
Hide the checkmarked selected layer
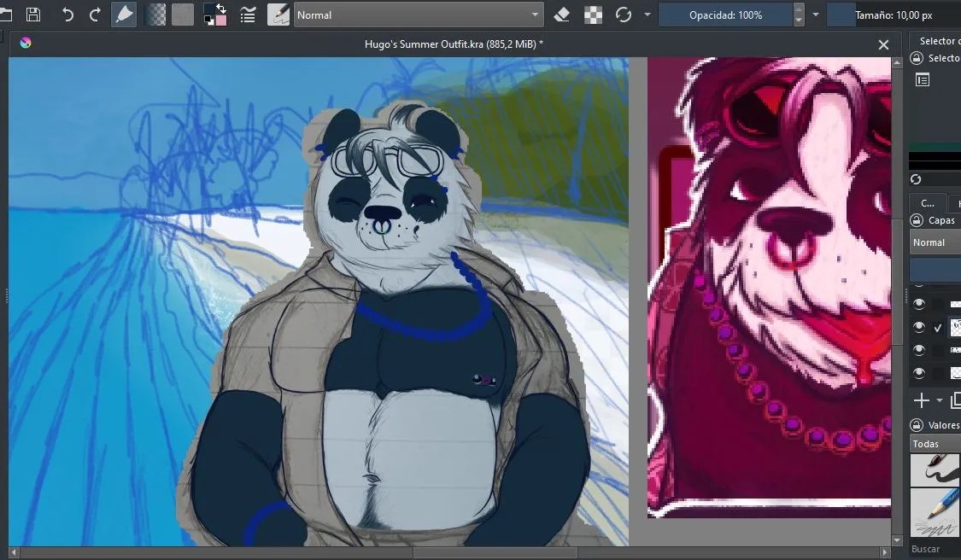click(918, 327)
